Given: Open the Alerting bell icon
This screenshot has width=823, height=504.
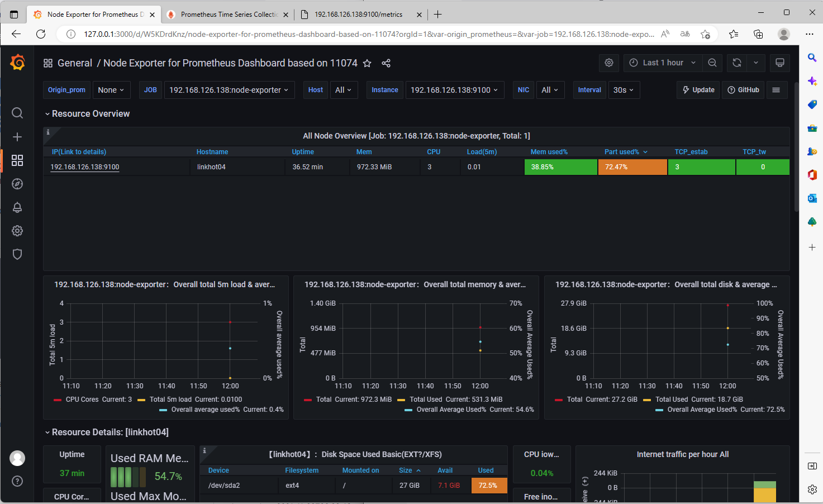Looking at the screenshot, I should click(x=17, y=207).
